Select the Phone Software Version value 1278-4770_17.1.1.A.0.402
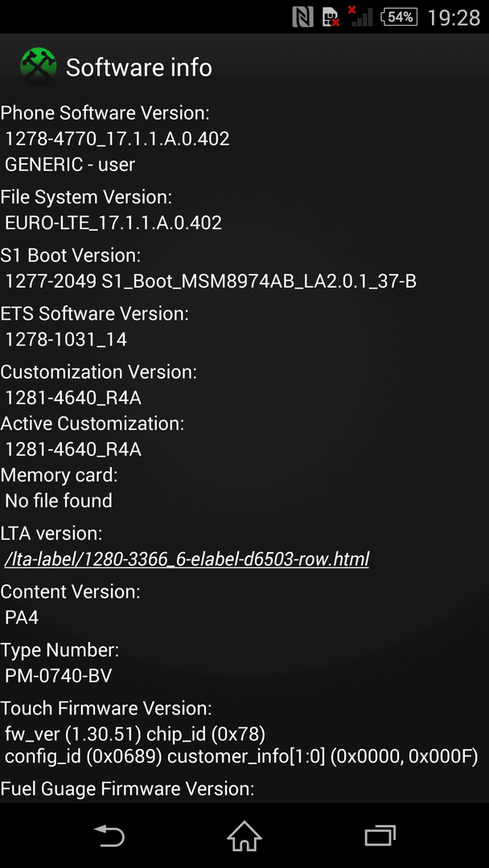 (117, 138)
